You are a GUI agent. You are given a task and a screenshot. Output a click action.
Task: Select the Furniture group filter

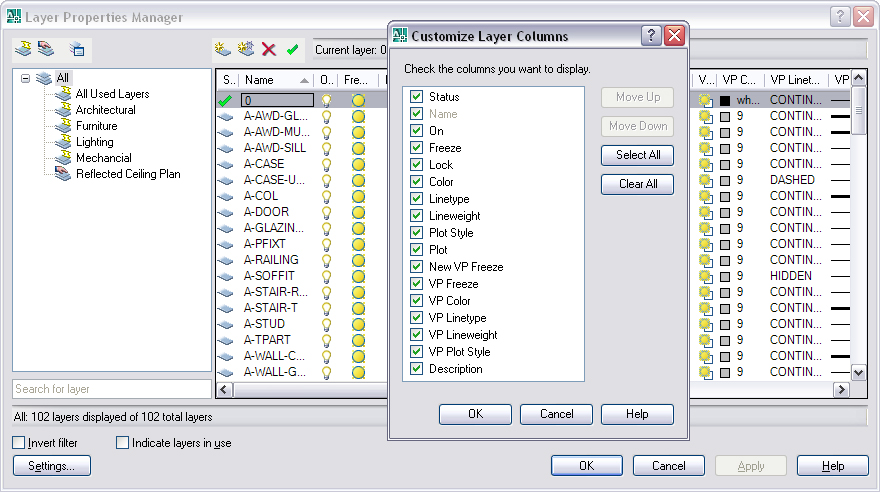coord(96,126)
